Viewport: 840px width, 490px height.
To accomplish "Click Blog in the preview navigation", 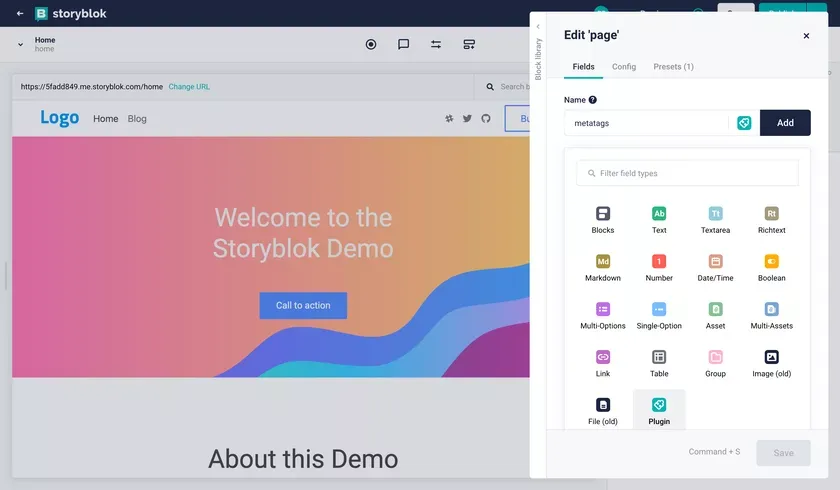I will pyautogui.click(x=137, y=118).
